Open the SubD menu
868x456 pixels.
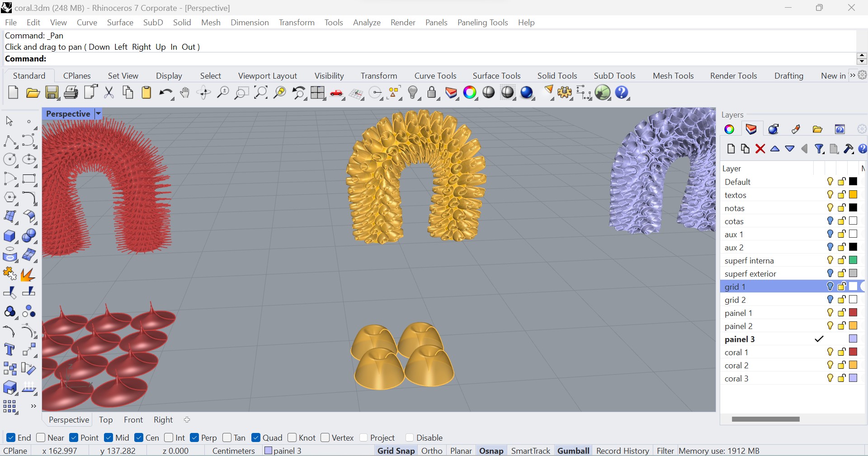[153, 23]
